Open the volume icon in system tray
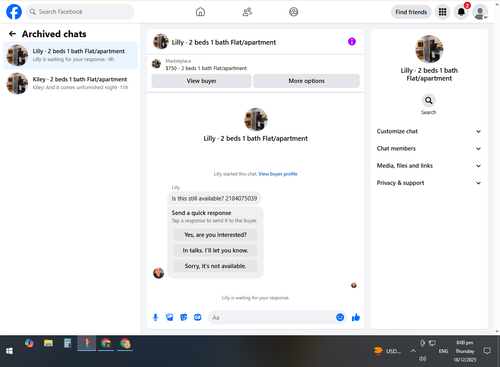The width and height of the screenshot is (500, 367). pos(423,359)
